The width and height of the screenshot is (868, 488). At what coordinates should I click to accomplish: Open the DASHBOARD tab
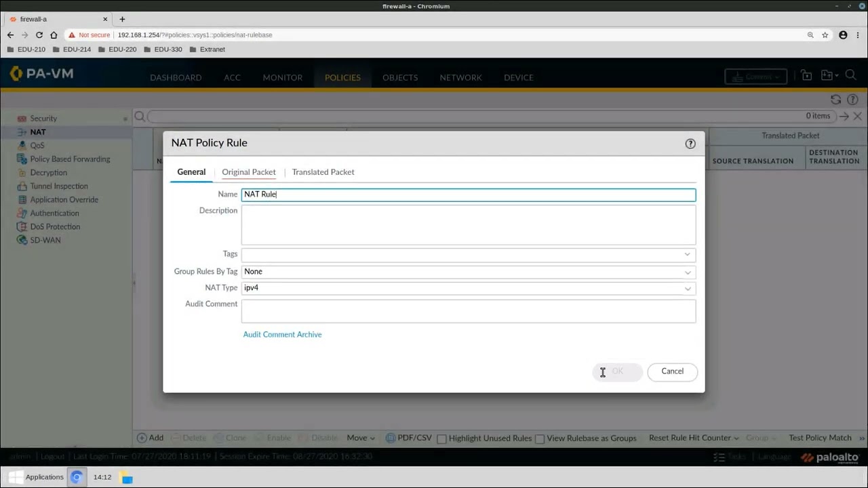[x=176, y=77]
